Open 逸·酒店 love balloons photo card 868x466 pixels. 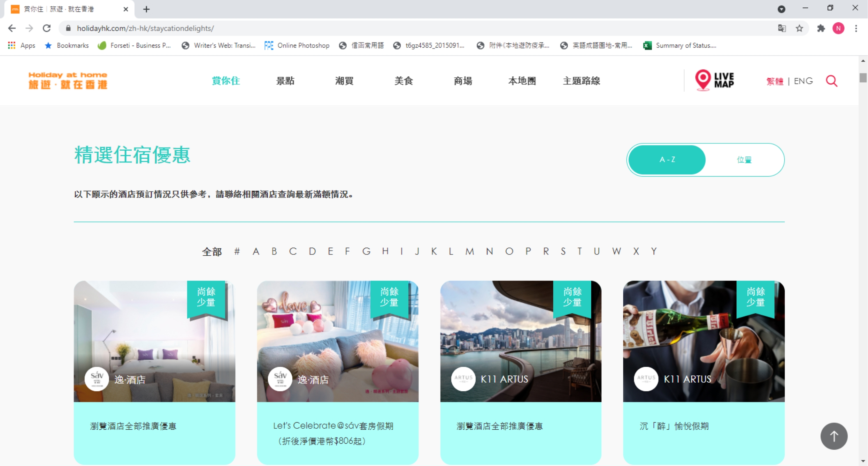tap(338, 341)
